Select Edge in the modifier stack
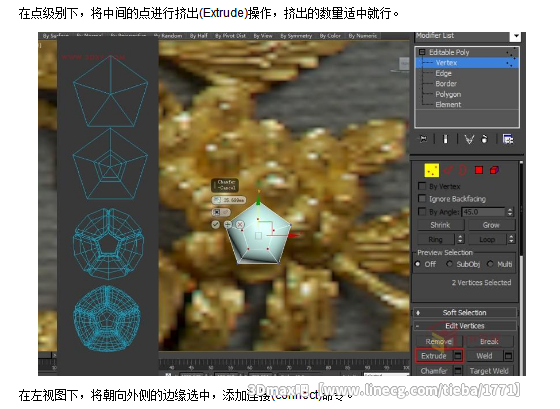 443,73
